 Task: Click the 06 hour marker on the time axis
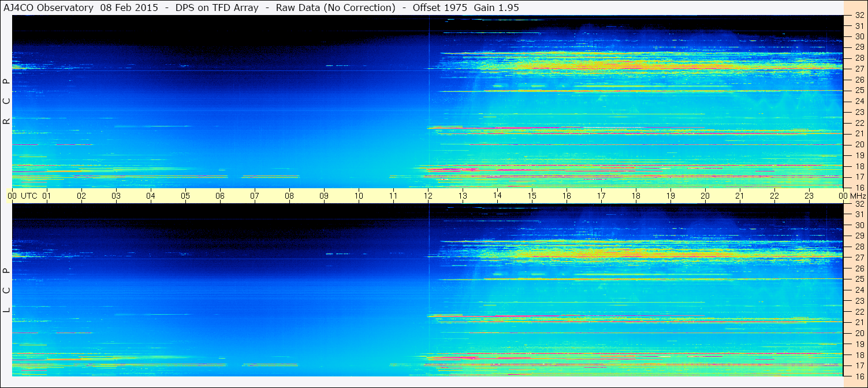220,196
